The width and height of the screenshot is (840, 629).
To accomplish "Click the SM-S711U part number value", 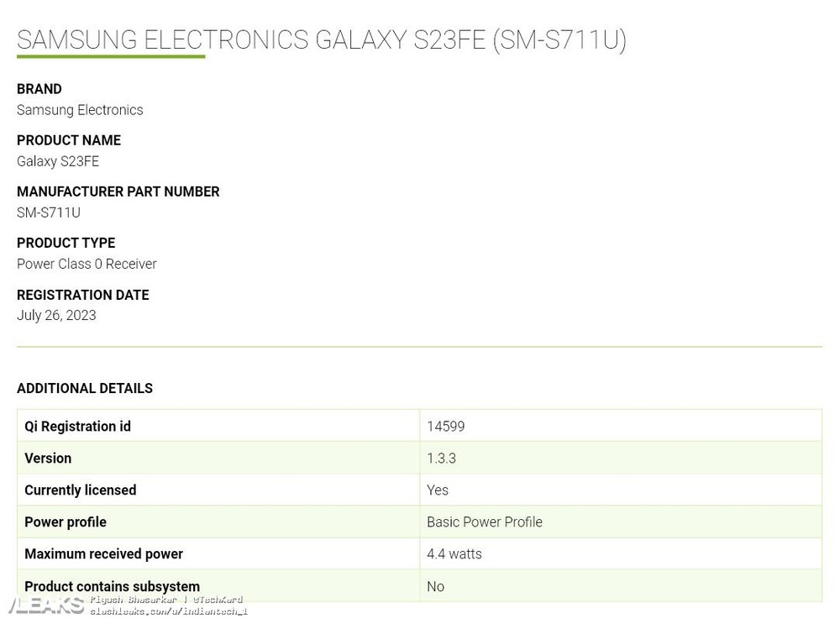I will 48,212.
